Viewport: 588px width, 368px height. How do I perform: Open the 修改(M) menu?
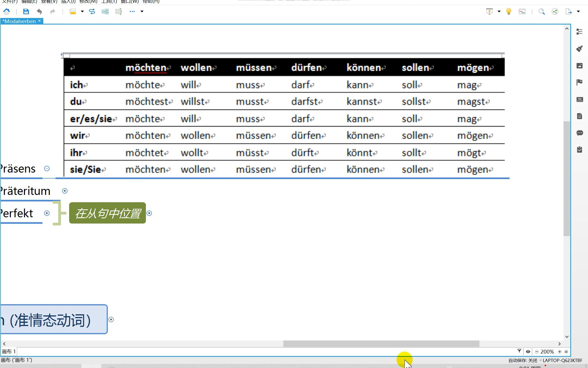click(x=88, y=2)
